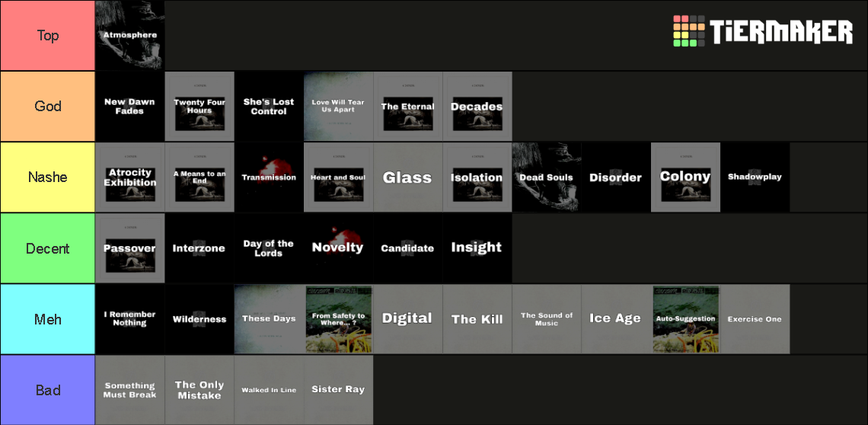Select the Auto-Suggestion tile
Image resolution: width=868 pixels, height=425 pixels.
point(685,319)
